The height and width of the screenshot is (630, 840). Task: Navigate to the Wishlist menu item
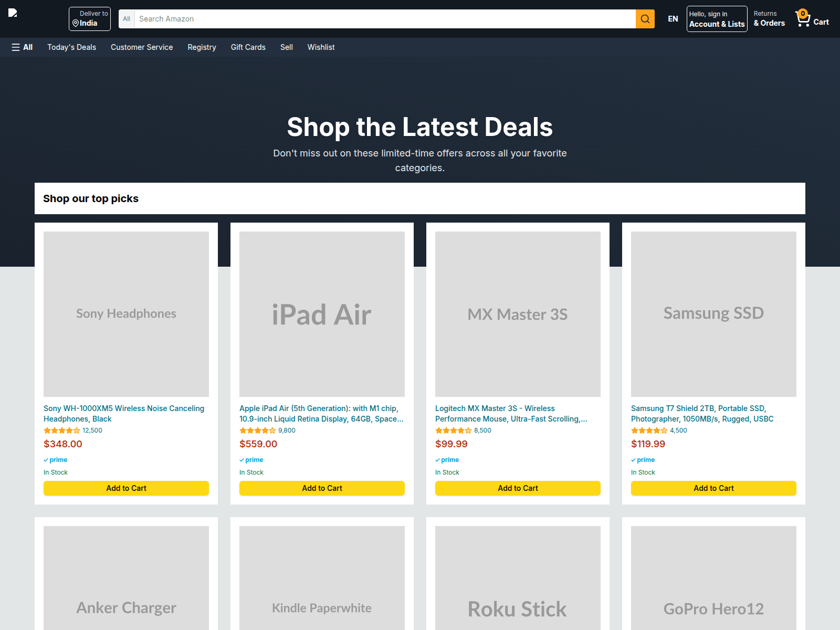(x=321, y=47)
